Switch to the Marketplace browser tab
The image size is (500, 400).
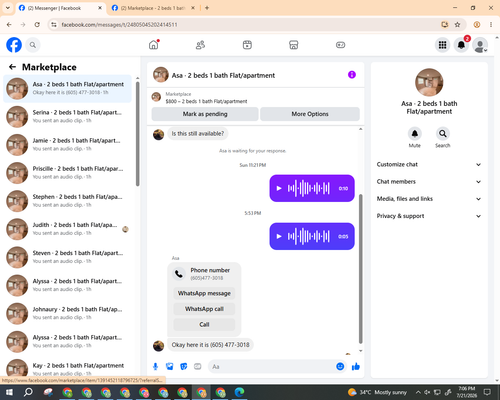point(153,8)
